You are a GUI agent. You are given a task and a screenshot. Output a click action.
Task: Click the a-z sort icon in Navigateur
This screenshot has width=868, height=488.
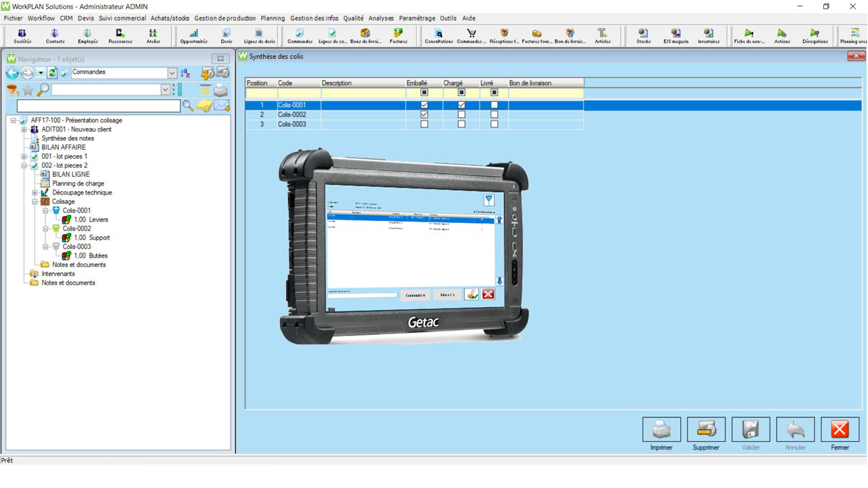pyautogui.click(x=185, y=73)
